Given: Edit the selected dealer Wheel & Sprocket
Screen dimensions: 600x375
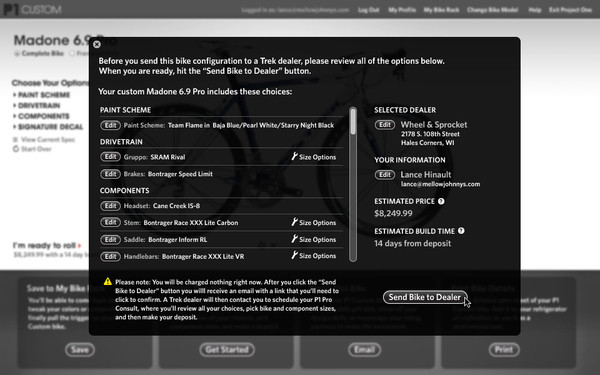Looking at the screenshot, I should coord(385,125).
